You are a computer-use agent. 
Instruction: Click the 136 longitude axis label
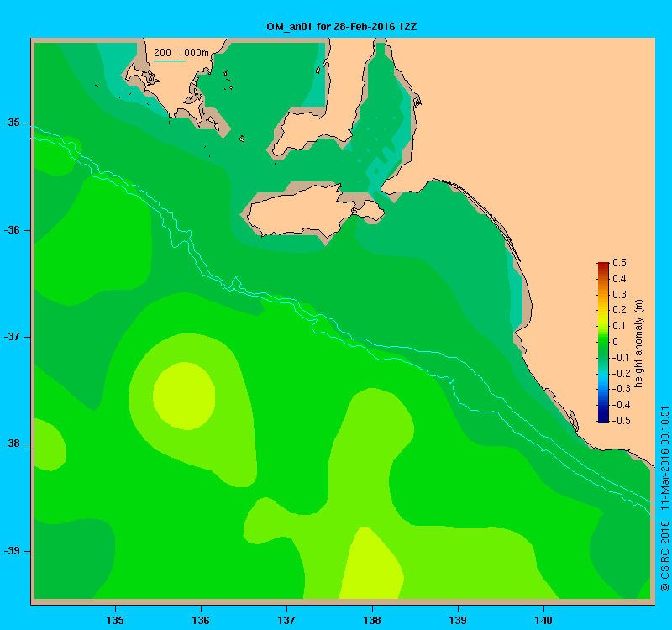click(201, 620)
